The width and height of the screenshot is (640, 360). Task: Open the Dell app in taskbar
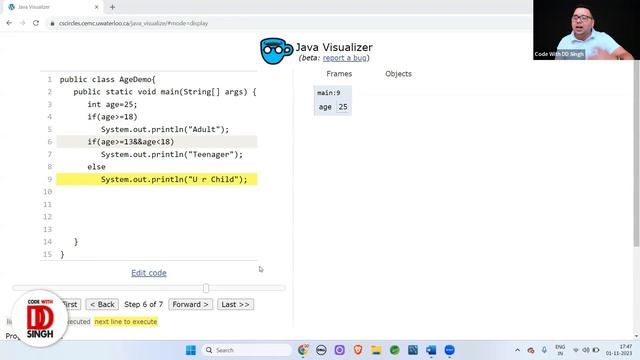321,350
